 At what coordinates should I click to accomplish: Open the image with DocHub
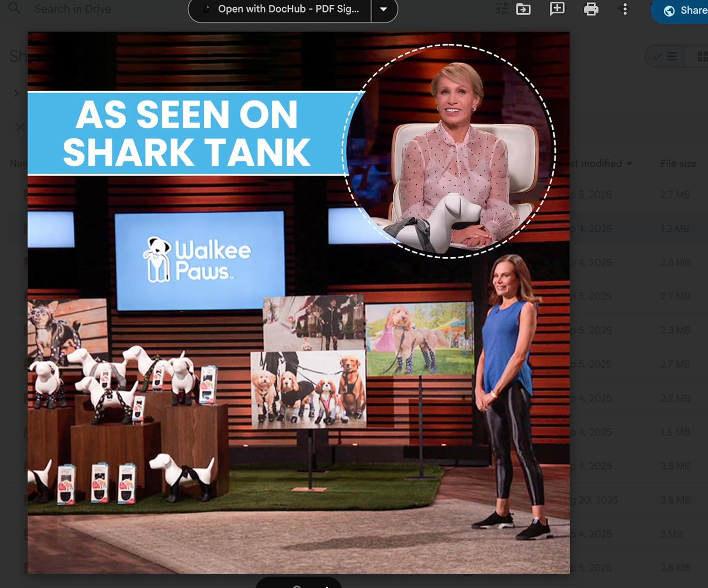280,9
